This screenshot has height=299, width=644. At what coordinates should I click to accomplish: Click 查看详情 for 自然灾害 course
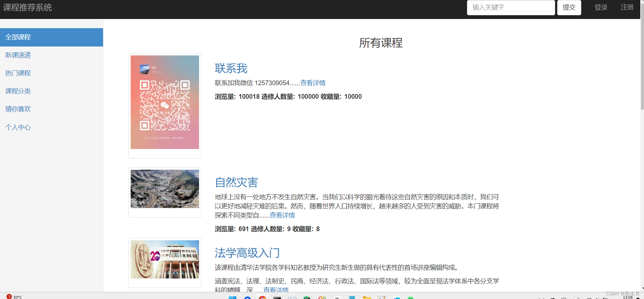coord(282,215)
